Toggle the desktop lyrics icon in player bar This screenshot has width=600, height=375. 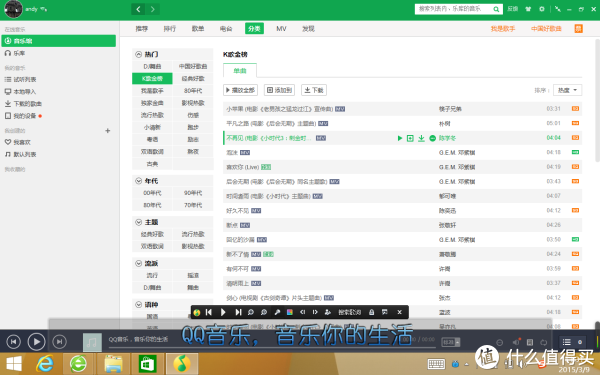tap(530, 342)
